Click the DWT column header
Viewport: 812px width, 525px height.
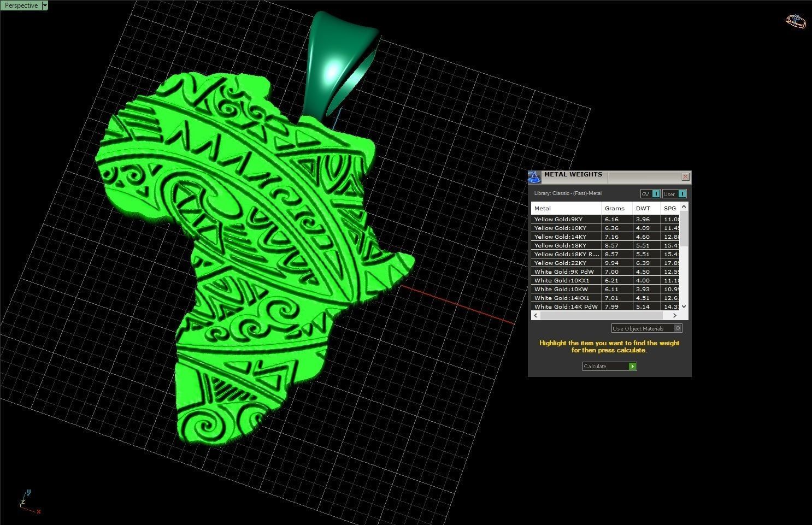point(646,208)
